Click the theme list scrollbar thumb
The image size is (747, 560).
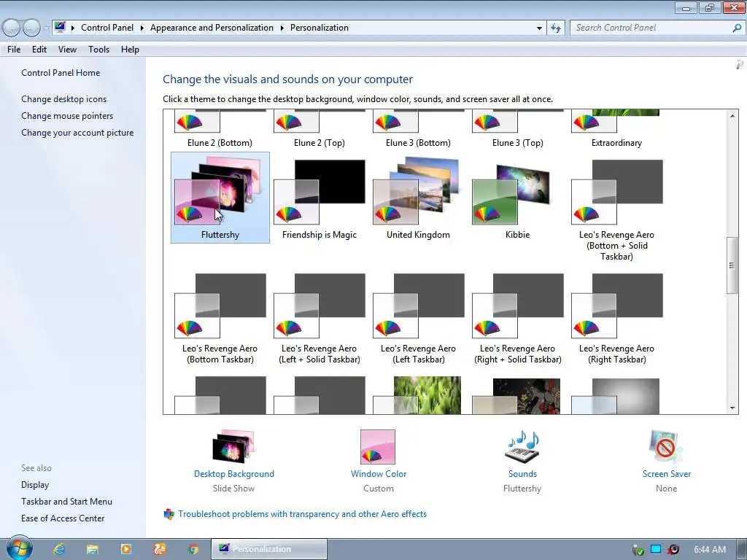click(732, 265)
